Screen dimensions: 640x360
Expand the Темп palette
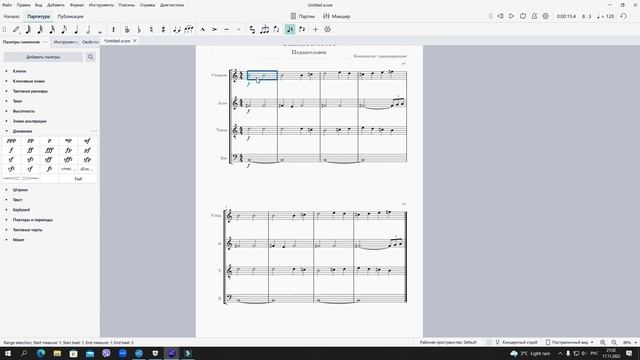pyautogui.click(x=6, y=101)
